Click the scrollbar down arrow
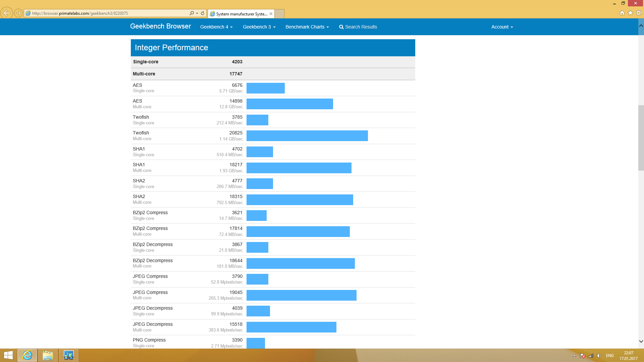Screen dimensions: 644x362 [641, 341]
